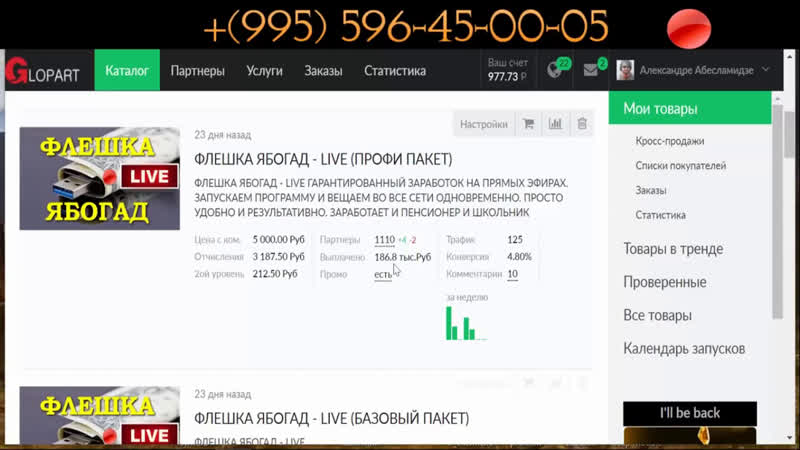800x450 pixels.
Task: Click the weekly traffic bar chart
Action: pos(465,322)
